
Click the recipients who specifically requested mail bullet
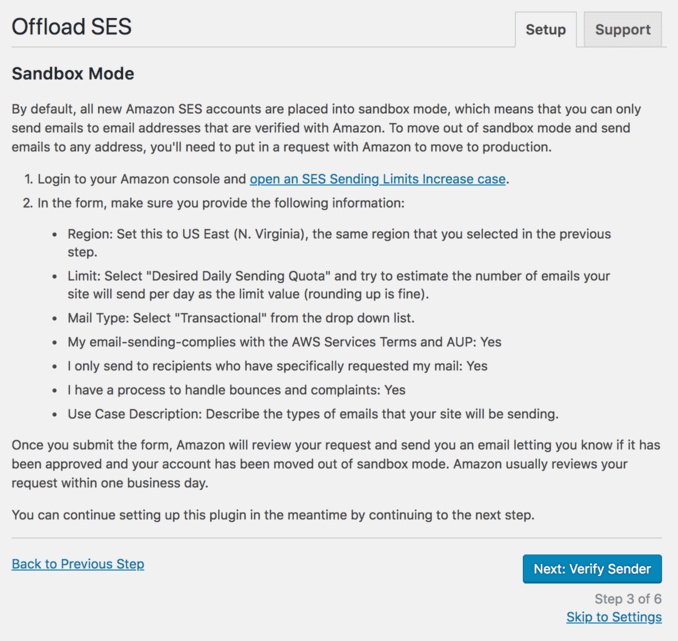coord(278,366)
